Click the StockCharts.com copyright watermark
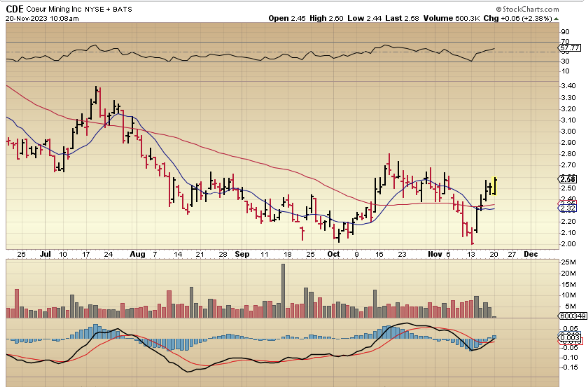Screen dimensions: 588x387 527,9
